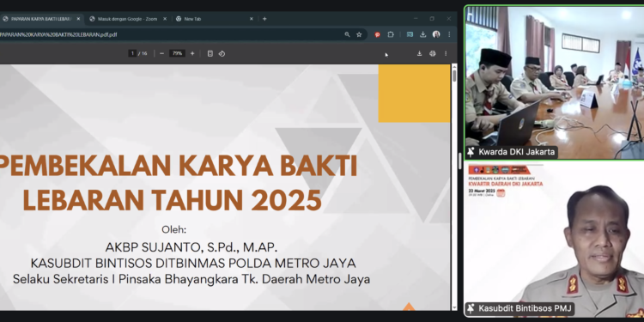Open the red extension icon in the toolbar

point(378,34)
